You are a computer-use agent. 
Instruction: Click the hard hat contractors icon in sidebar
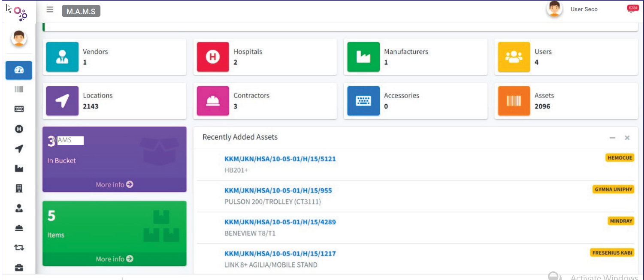pyautogui.click(x=19, y=228)
